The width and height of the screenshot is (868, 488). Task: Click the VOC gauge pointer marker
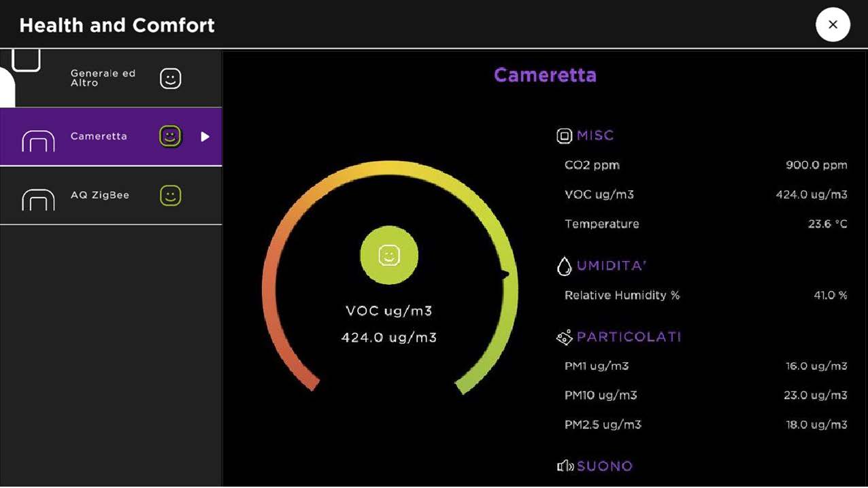pyautogui.click(x=505, y=274)
